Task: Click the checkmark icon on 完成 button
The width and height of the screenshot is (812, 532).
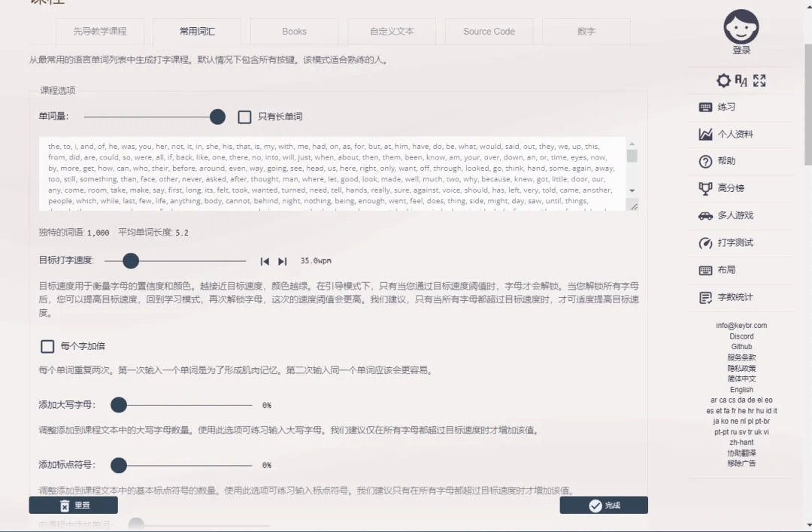Action: [x=595, y=506]
